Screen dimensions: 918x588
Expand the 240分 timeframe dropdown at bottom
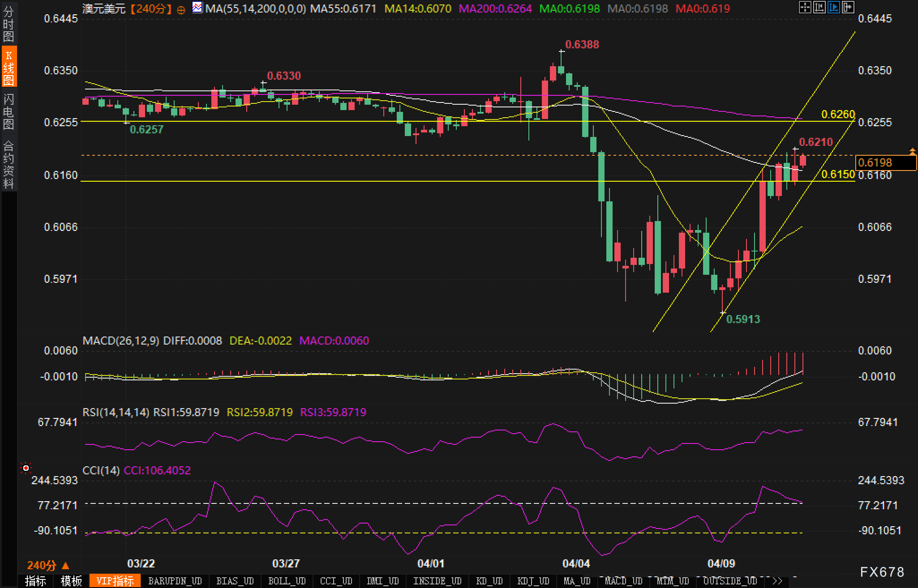point(48,565)
